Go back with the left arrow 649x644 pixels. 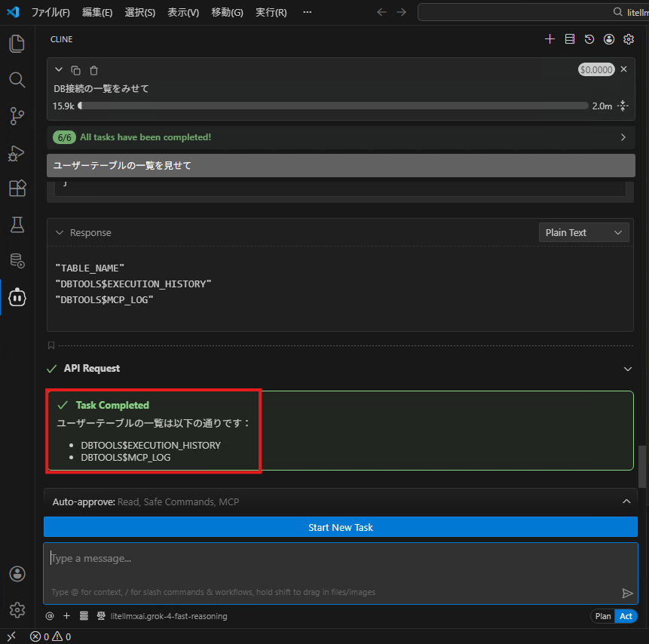tap(381, 12)
